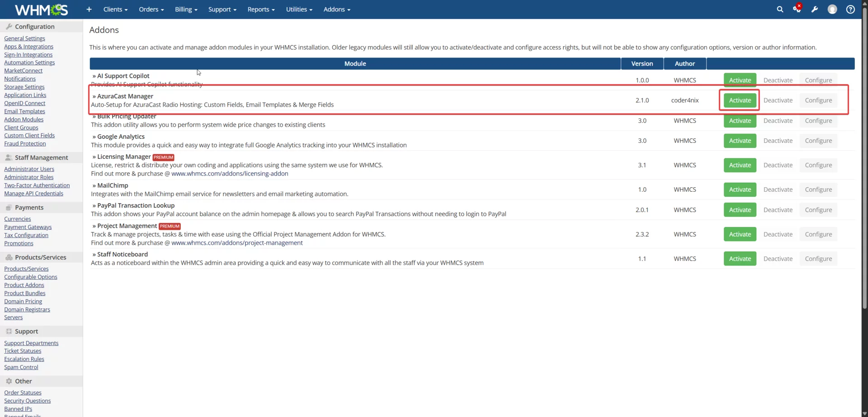
Task: Expand the Utilities dropdown menu
Action: pos(299,9)
